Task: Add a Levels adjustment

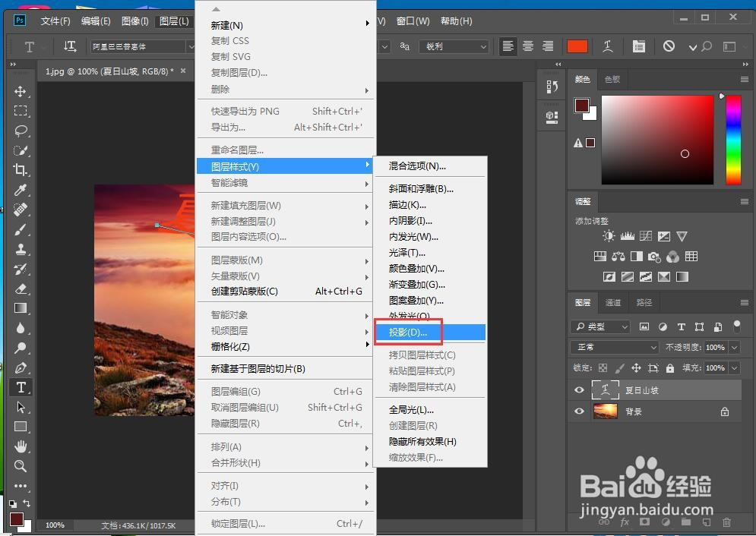Action: (x=627, y=236)
